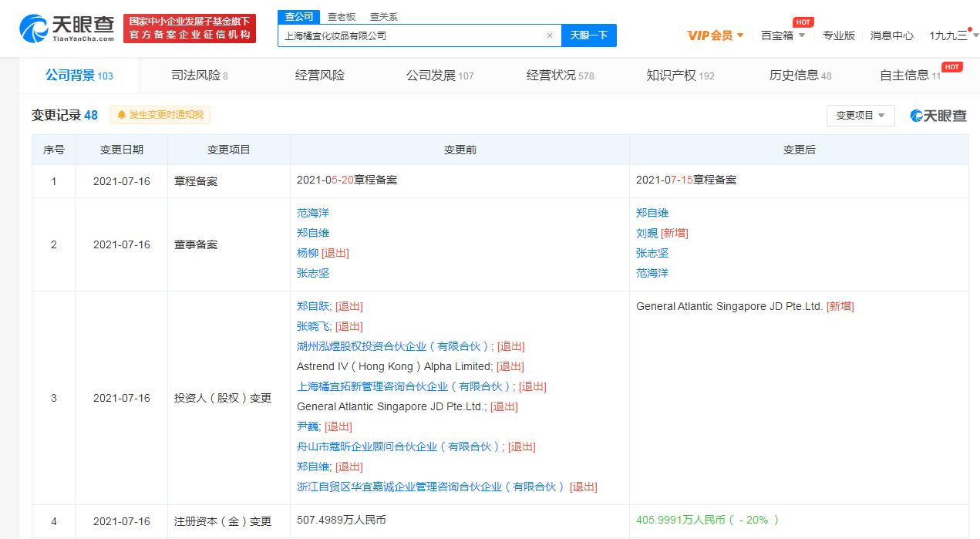The image size is (980, 539).
Task: Open the 舟山市蔻昕企业顾问合伙企业 link
Action: click(399, 446)
